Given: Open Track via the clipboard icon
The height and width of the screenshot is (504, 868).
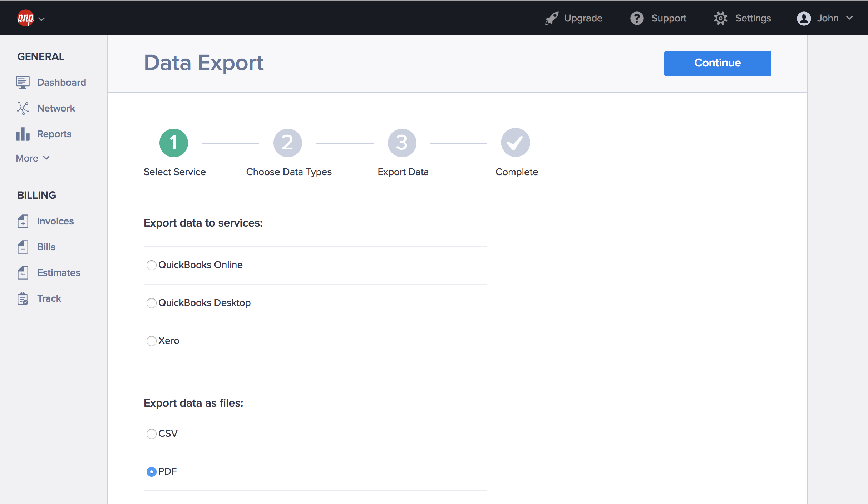Looking at the screenshot, I should [23, 298].
